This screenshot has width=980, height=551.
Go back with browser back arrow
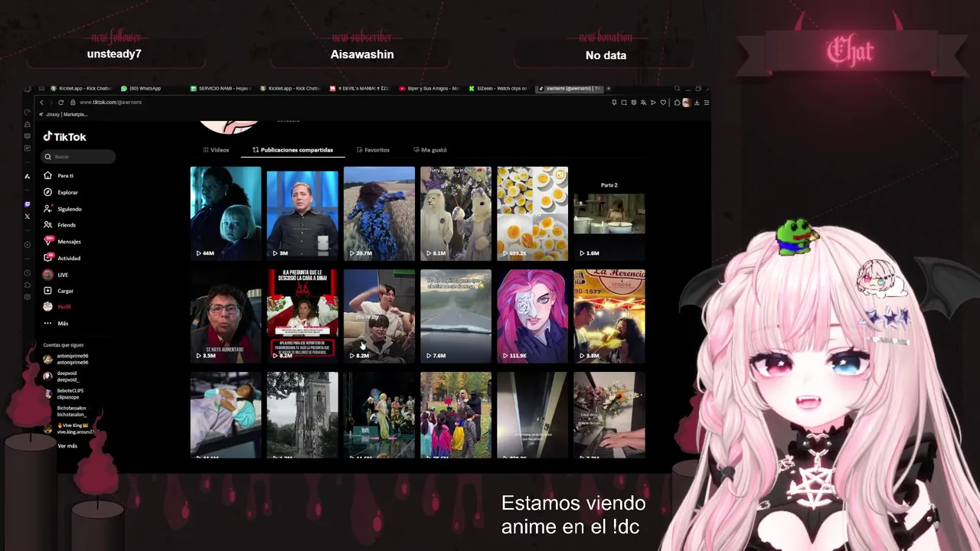pos(42,103)
